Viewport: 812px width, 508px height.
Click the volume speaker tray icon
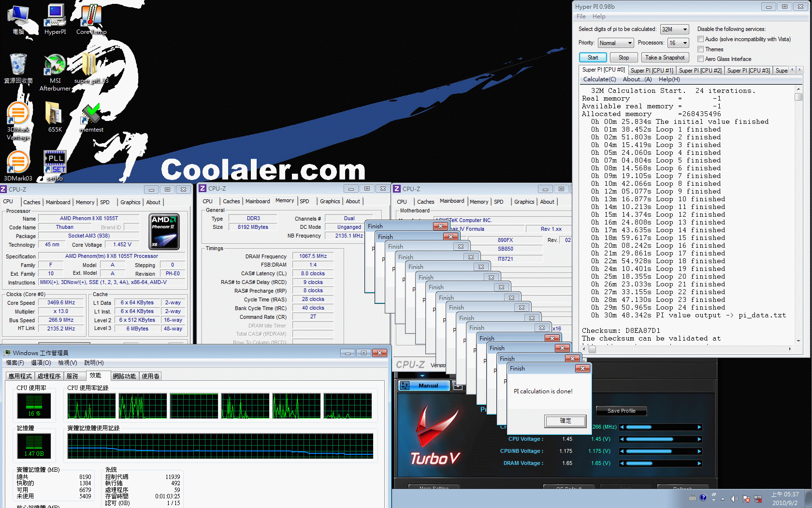point(734,498)
